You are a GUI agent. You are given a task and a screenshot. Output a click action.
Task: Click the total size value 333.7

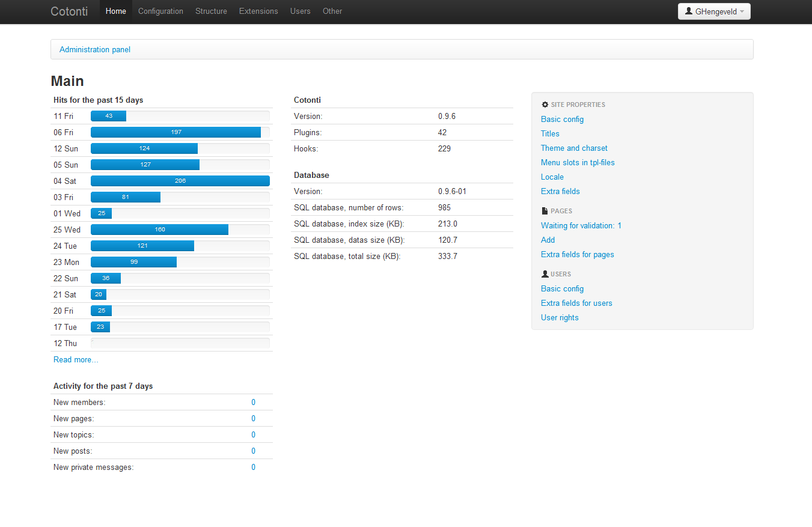click(x=448, y=257)
